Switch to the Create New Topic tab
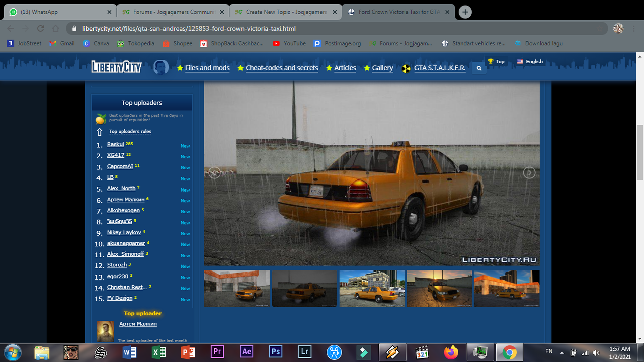The height and width of the screenshot is (362, 644). click(x=286, y=12)
